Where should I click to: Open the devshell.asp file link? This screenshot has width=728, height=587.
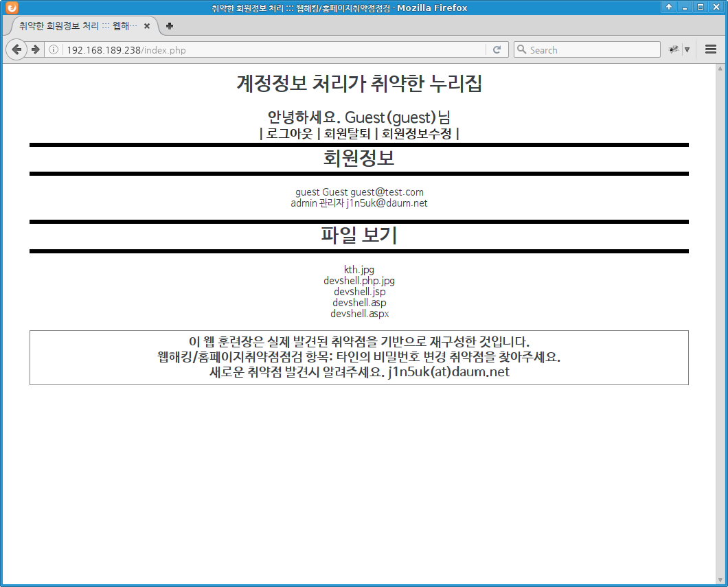(359, 303)
